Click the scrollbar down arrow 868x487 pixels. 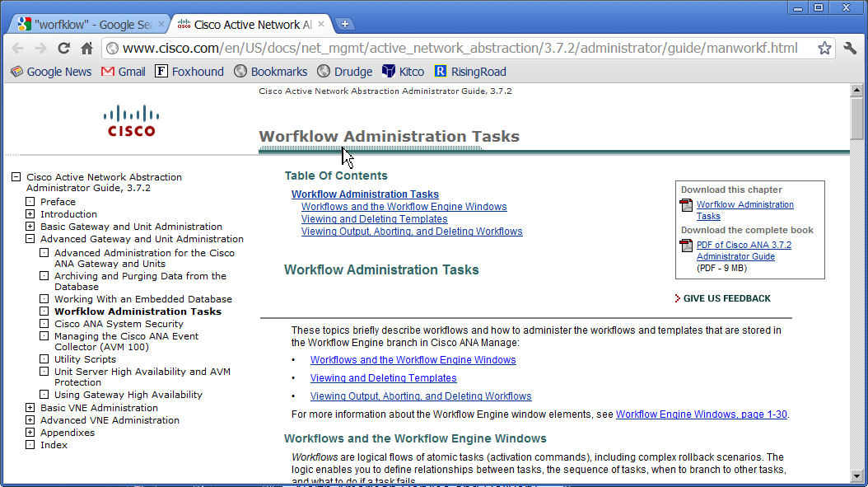tap(856, 476)
